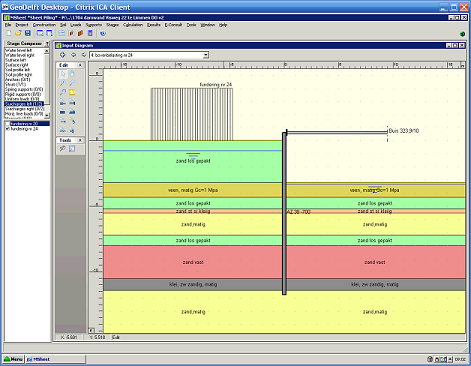Click the New file toolbar icon
Image resolution: width=471 pixels, height=366 pixels.
pos(9,33)
